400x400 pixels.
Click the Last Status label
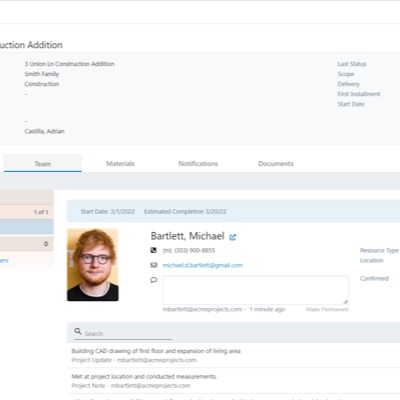(x=352, y=64)
